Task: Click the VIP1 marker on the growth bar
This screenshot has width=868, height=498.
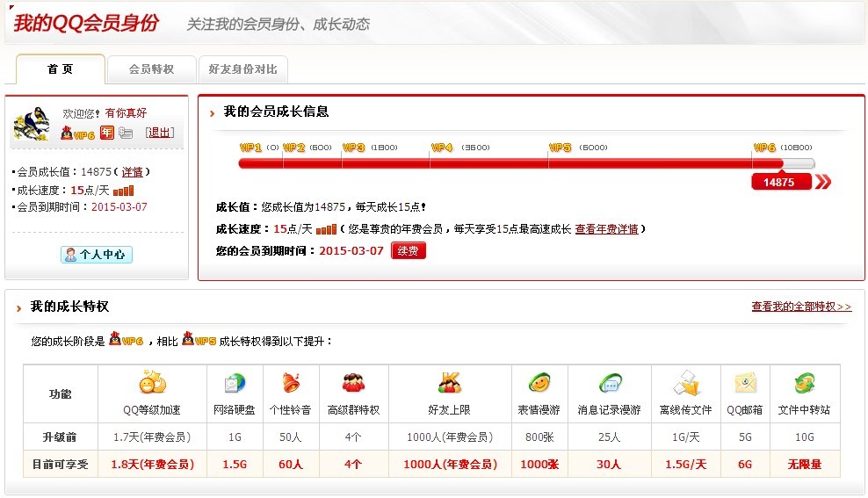Action: tap(250, 148)
